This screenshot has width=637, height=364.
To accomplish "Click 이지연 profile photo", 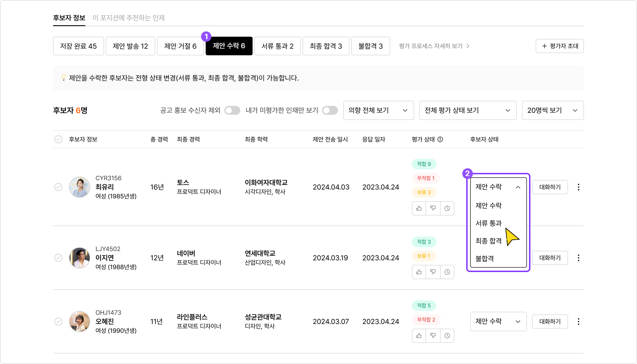I will (x=79, y=258).
